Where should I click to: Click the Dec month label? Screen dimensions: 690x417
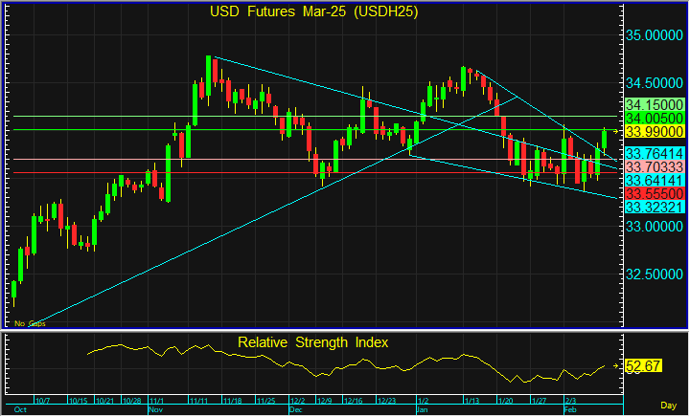(x=295, y=410)
